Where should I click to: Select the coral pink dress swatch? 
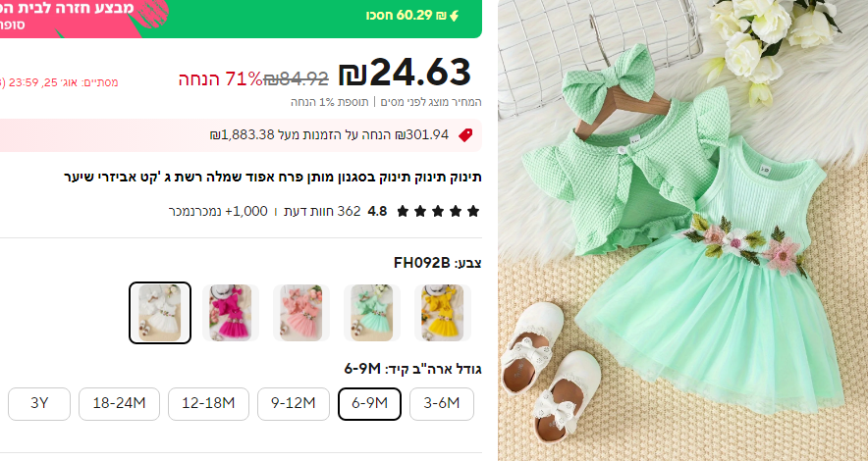[x=301, y=313]
